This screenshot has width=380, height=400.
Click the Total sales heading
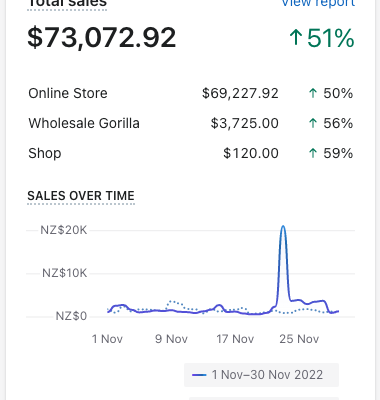pyautogui.click(x=67, y=3)
